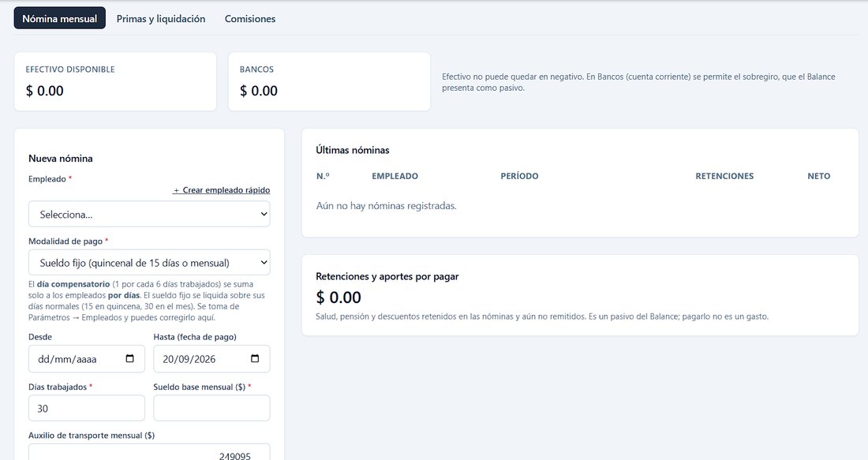The width and height of the screenshot is (868, 460).
Task: Click the 'Aún no hay nóminas registradas.' text
Action: tap(387, 206)
